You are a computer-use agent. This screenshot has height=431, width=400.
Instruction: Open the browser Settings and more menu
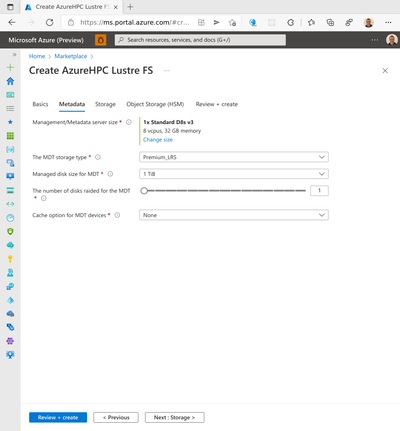tap(388, 22)
